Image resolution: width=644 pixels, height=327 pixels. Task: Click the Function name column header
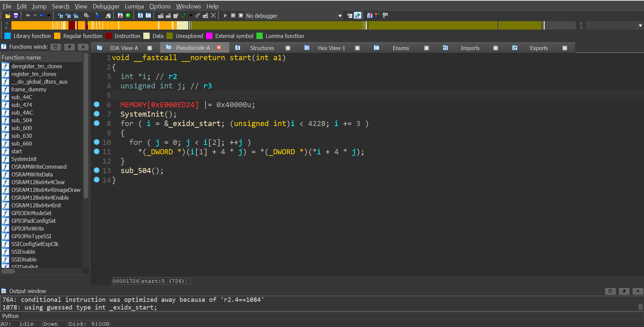coord(42,57)
